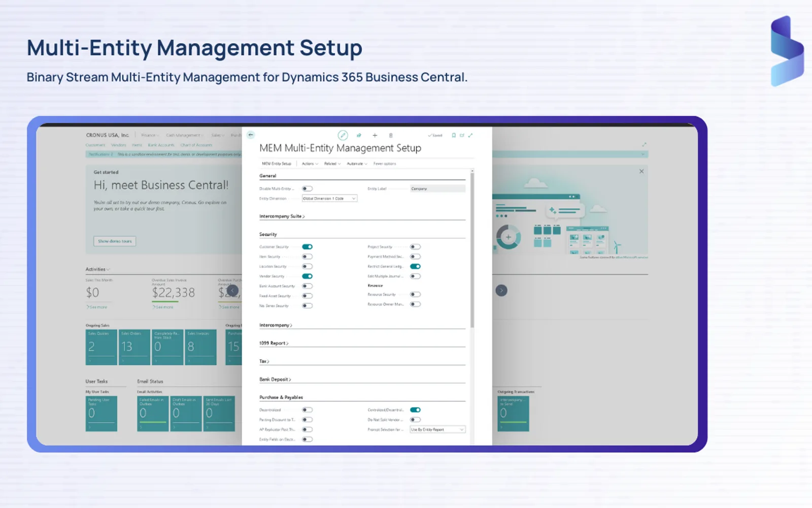Click Show demo tours button
The image size is (812, 508).
(x=115, y=241)
